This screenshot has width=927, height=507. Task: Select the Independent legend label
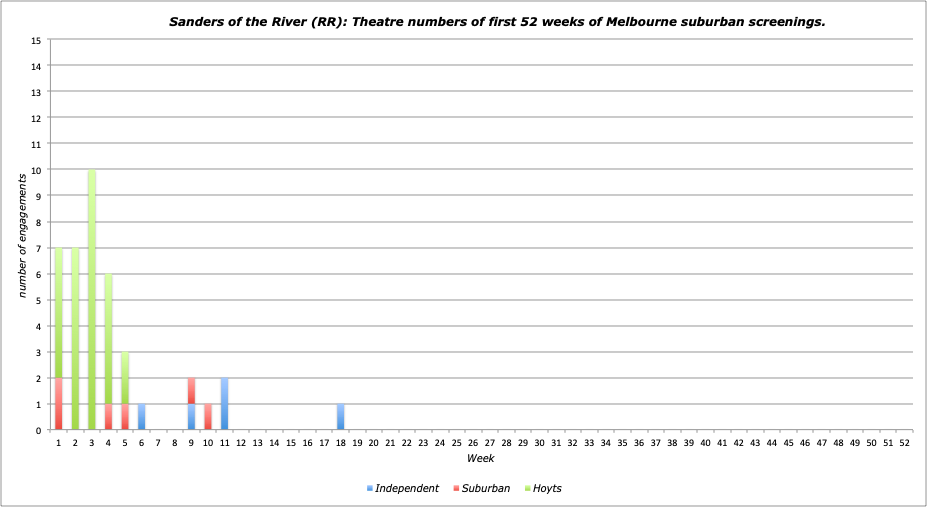tap(407, 488)
